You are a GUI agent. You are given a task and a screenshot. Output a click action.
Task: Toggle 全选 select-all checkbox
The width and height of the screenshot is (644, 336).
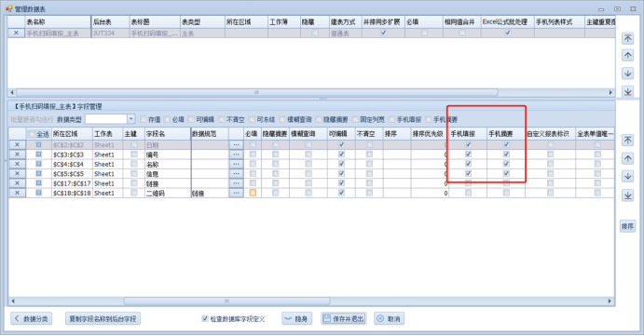tap(32, 134)
